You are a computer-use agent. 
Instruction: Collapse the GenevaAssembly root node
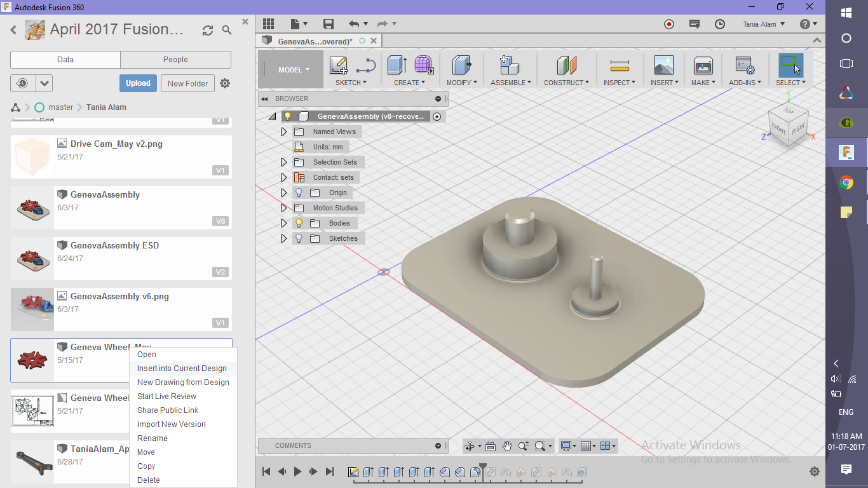click(273, 116)
